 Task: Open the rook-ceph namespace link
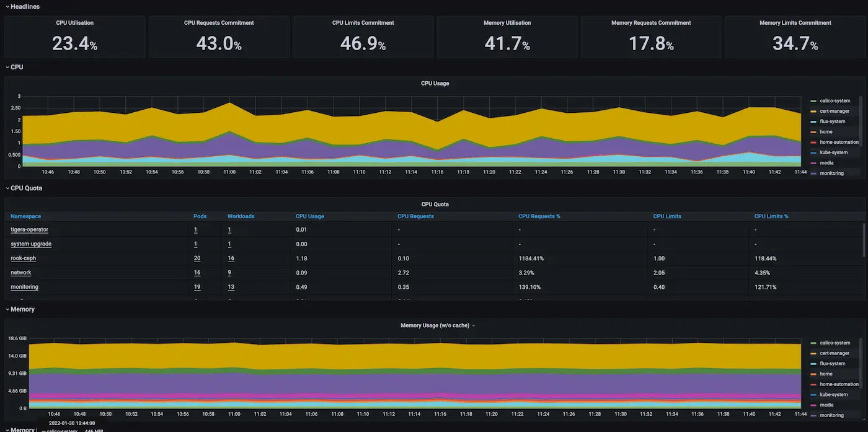23,258
